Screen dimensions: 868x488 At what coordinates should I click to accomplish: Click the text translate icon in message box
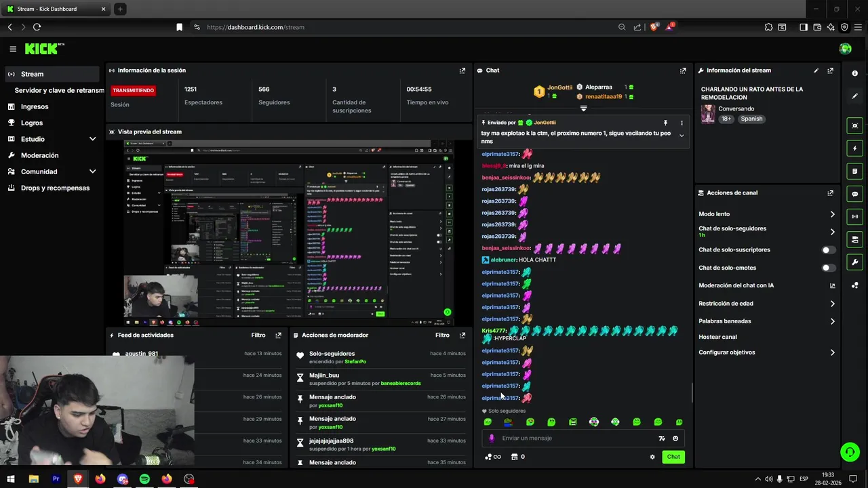tap(662, 439)
